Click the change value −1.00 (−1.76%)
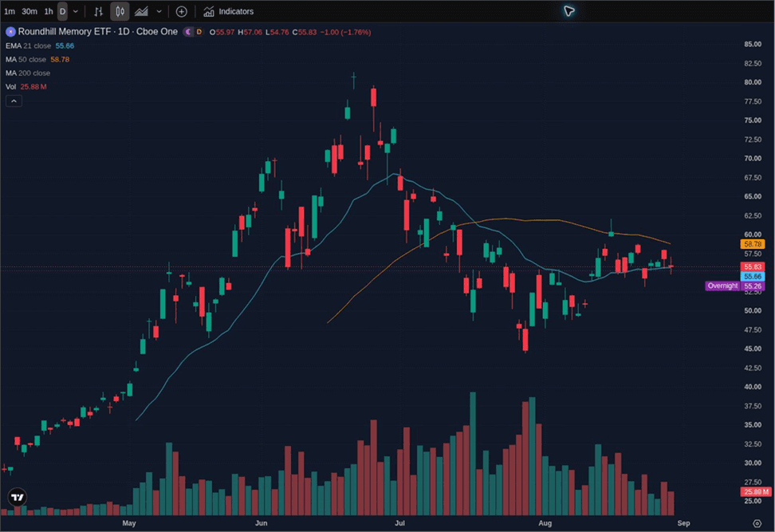The height and width of the screenshot is (532, 775). pos(345,32)
